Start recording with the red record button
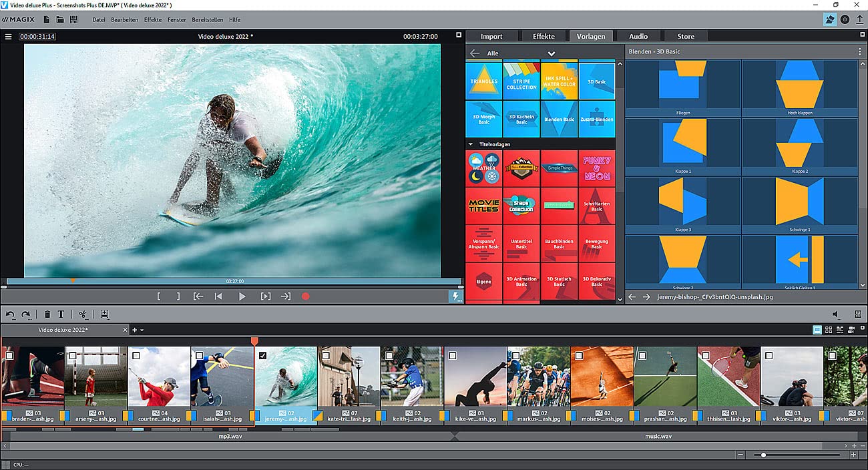The image size is (868, 470). [306, 296]
